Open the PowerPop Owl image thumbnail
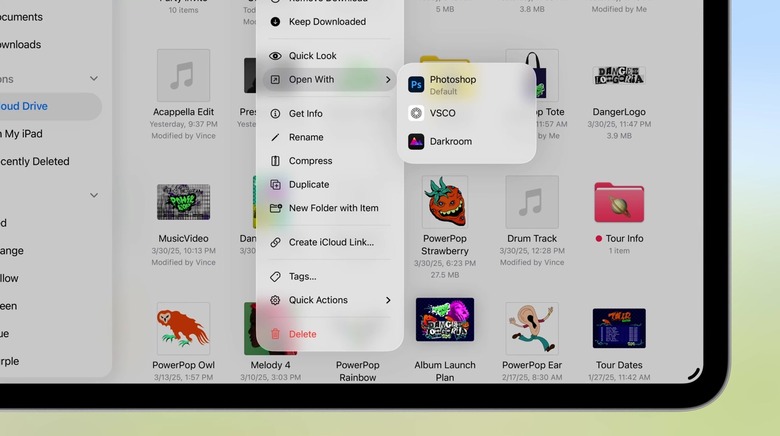The width and height of the screenshot is (780, 436). point(183,328)
